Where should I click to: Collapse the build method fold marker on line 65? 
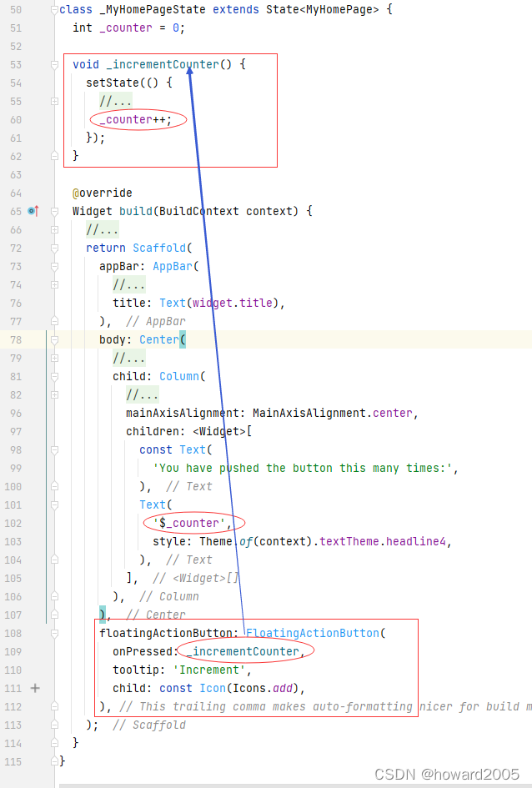pos(54,211)
